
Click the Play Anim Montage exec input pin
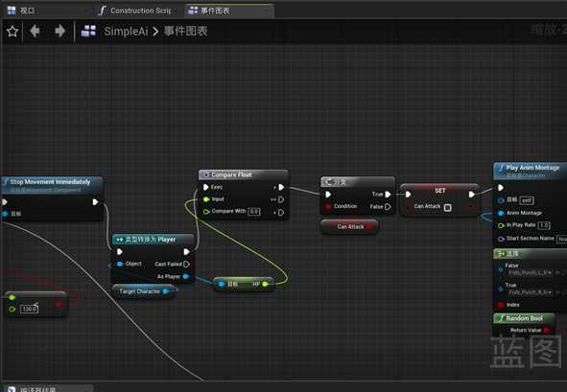(x=501, y=188)
